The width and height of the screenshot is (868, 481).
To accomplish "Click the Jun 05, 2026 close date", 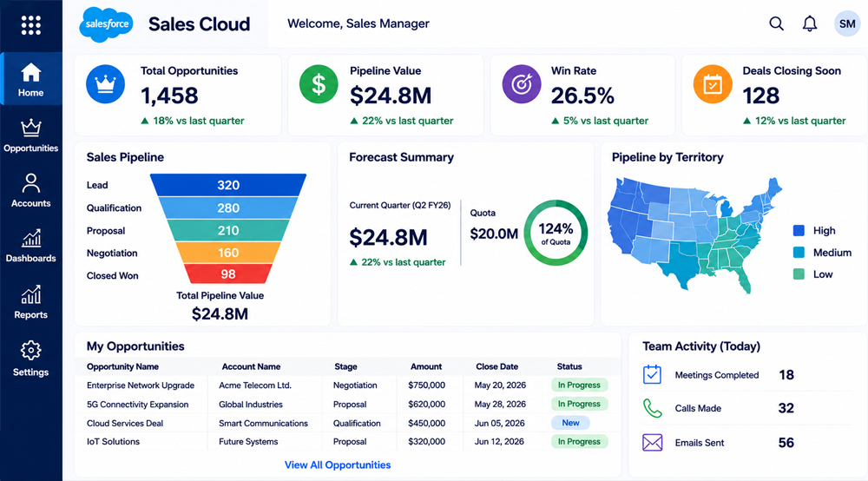I will point(499,423).
